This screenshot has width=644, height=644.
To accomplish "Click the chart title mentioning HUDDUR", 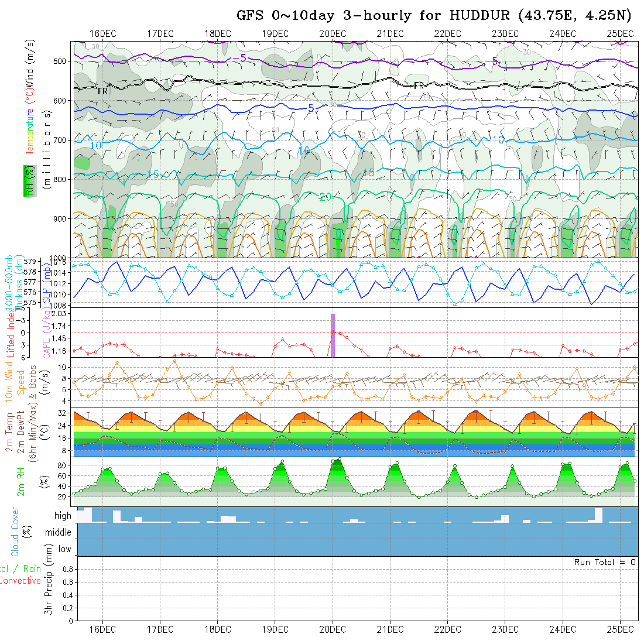I will [433, 16].
